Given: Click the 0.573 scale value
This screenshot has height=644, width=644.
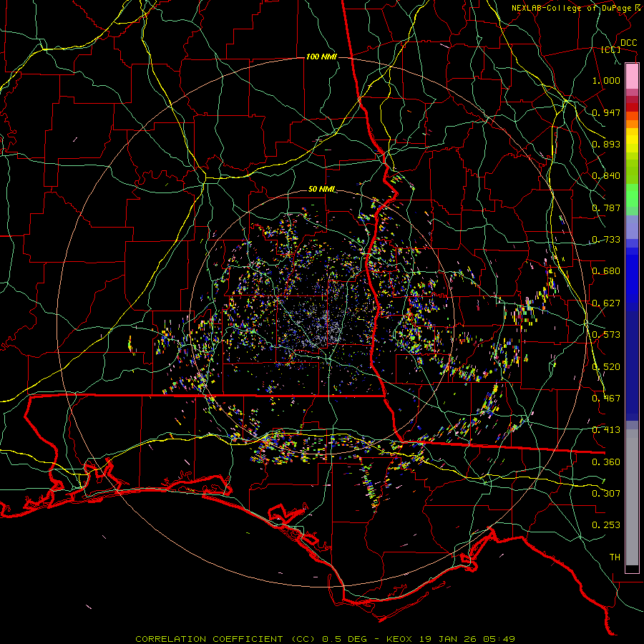Looking at the screenshot, I should pyautogui.click(x=606, y=335).
